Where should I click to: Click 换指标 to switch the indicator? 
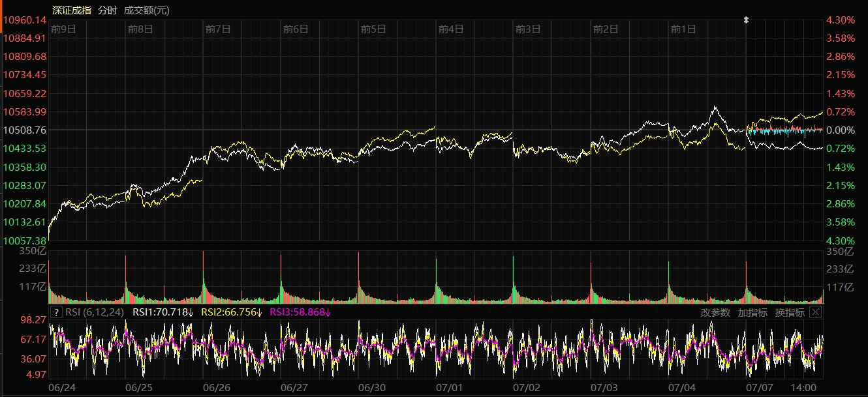coord(790,312)
